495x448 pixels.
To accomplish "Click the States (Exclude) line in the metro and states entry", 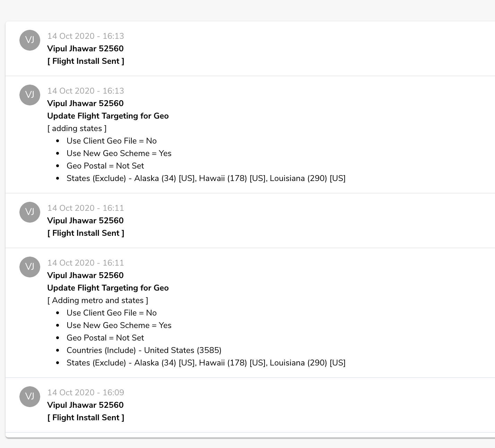I will [x=206, y=363].
